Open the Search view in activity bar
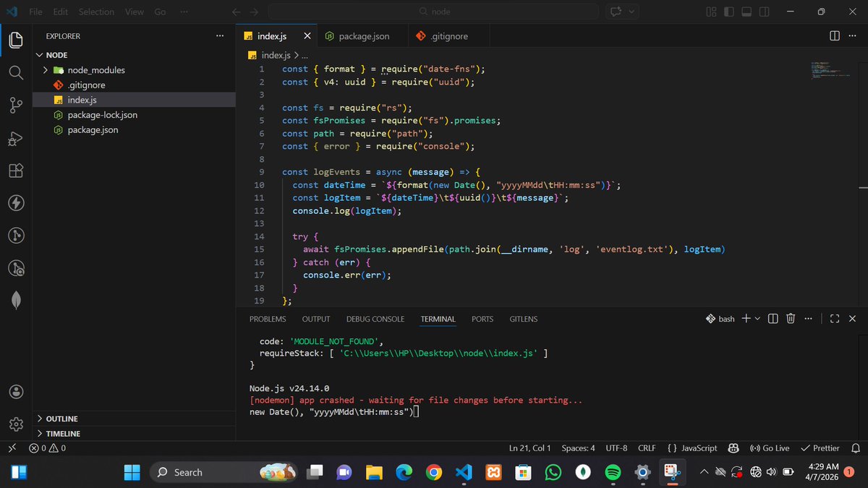Image resolution: width=868 pixels, height=488 pixels. click(16, 72)
